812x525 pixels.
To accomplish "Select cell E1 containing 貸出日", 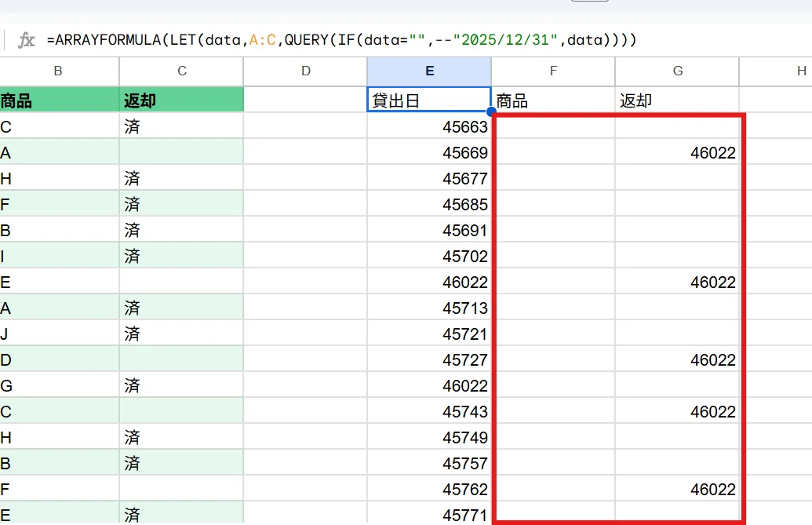I will pyautogui.click(x=429, y=100).
